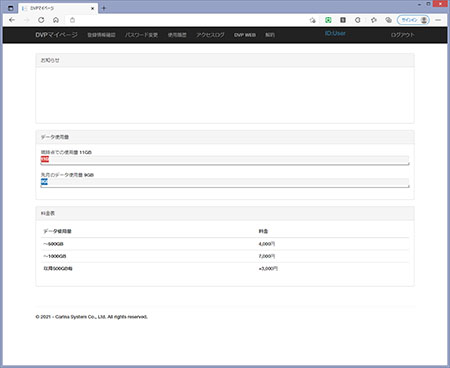Click the lock icon in the address bar

coord(72,20)
